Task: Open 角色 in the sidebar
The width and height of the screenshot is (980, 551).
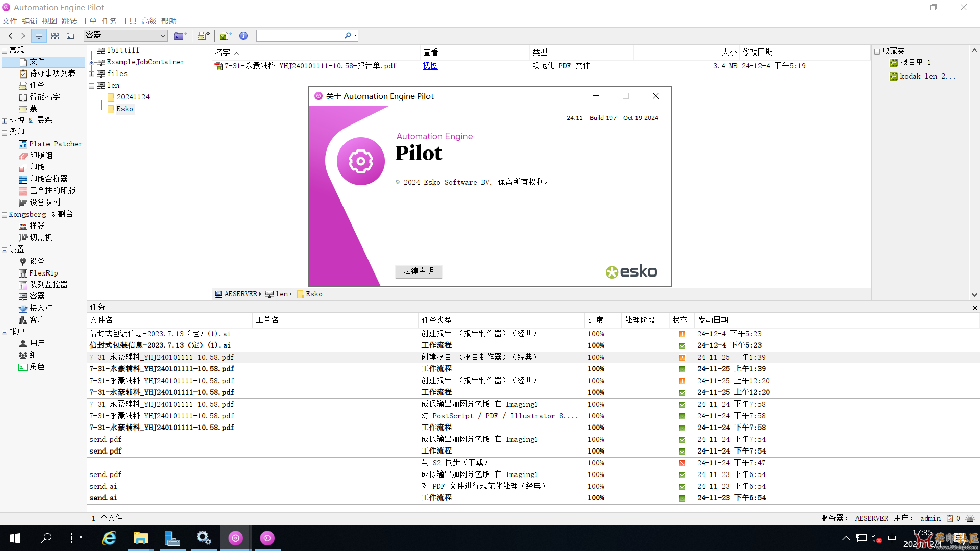Action: 32,366
